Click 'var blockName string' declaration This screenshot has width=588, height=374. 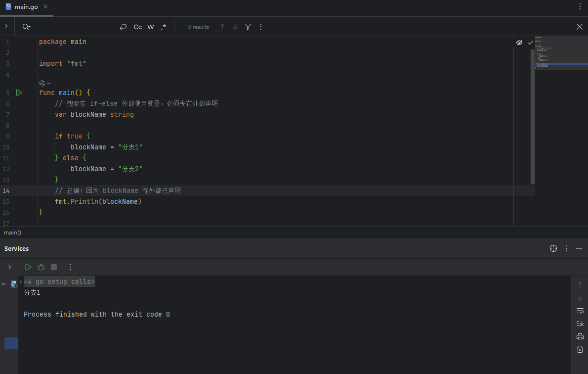click(x=94, y=114)
